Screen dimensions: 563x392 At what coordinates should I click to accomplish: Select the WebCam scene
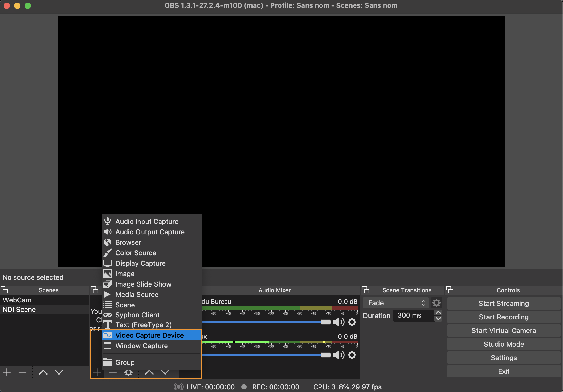(17, 300)
